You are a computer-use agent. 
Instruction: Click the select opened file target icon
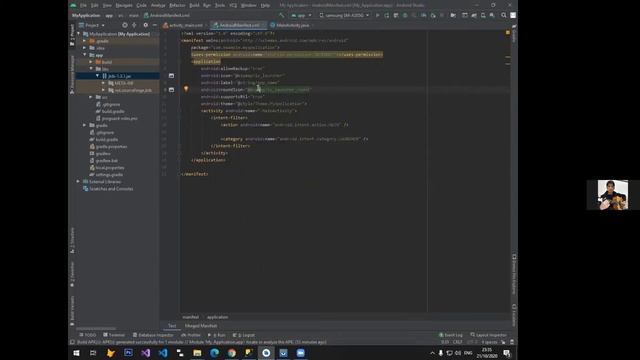[125, 25]
